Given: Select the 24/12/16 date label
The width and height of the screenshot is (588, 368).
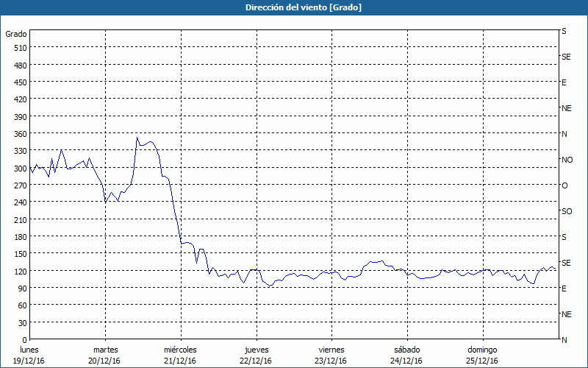Looking at the screenshot, I should coord(406,361).
